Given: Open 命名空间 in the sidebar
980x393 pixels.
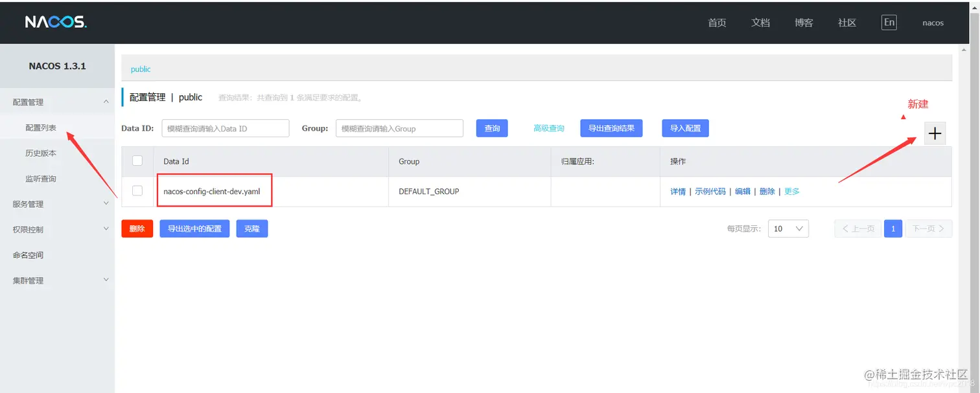Looking at the screenshot, I should (28, 255).
